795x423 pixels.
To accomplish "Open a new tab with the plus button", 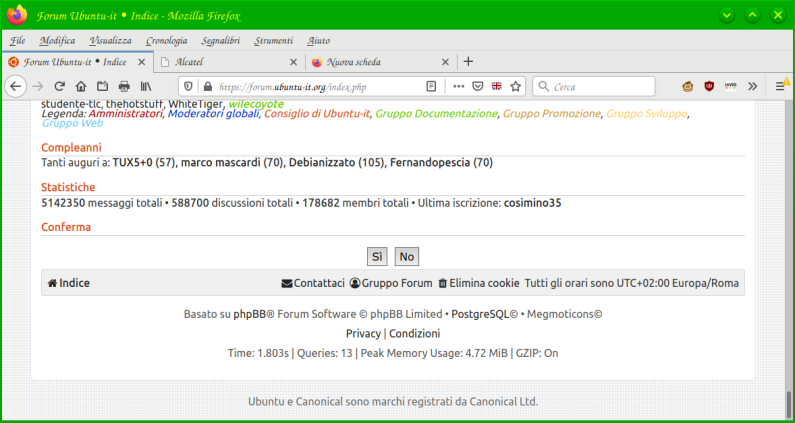I will coord(468,62).
